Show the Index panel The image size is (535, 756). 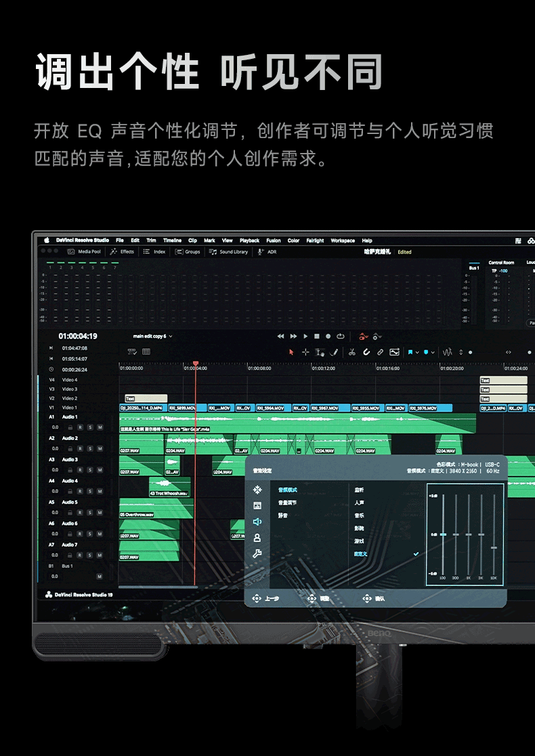pos(154,252)
